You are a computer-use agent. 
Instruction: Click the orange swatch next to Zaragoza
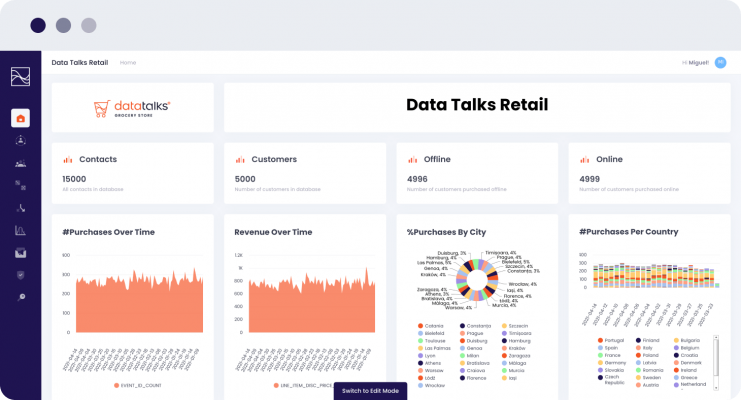(x=504, y=356)
